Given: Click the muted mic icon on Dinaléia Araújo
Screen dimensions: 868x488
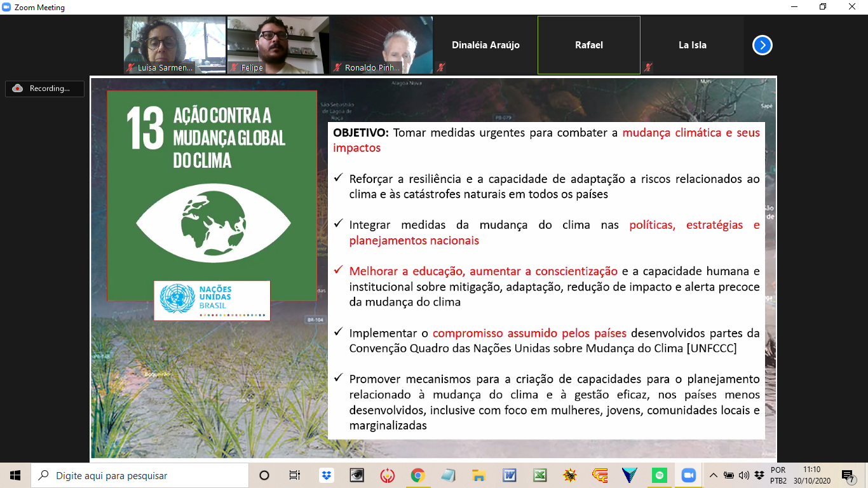Looking at the screenshot, I should 441,67.
